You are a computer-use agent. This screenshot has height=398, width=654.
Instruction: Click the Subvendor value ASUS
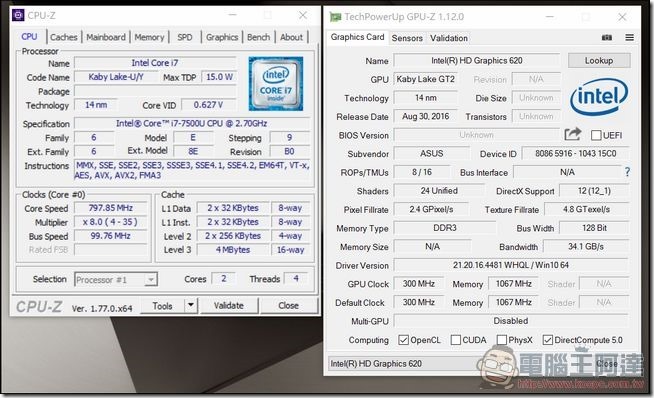coord(432,154)
